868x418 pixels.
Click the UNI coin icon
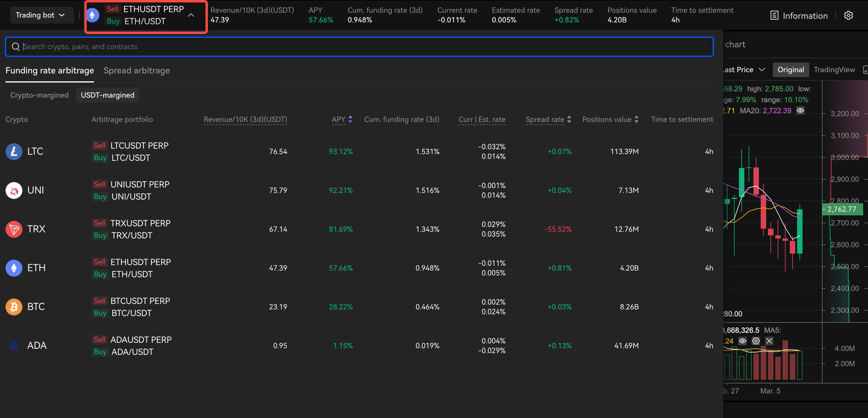tap(14, 190)
